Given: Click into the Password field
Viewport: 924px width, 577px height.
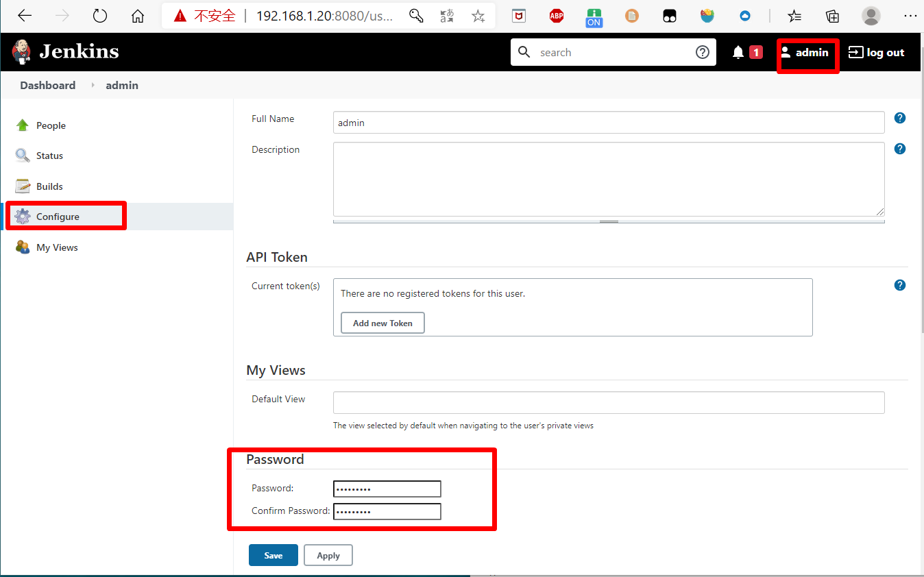Looking at the screenshot, I should pyautogui.click(x=387, y=489).
